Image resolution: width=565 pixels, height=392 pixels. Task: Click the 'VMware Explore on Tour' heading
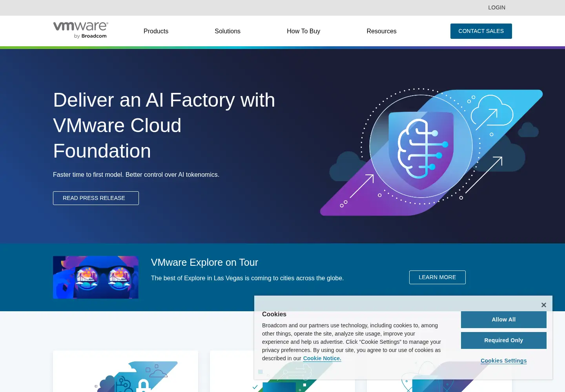(204, 262)
